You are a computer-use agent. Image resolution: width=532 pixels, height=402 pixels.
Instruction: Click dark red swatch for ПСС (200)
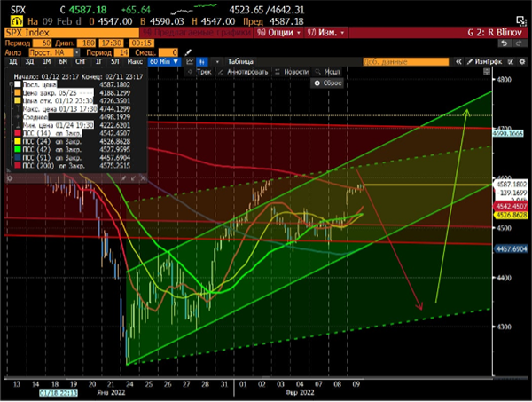click(18, 166)
